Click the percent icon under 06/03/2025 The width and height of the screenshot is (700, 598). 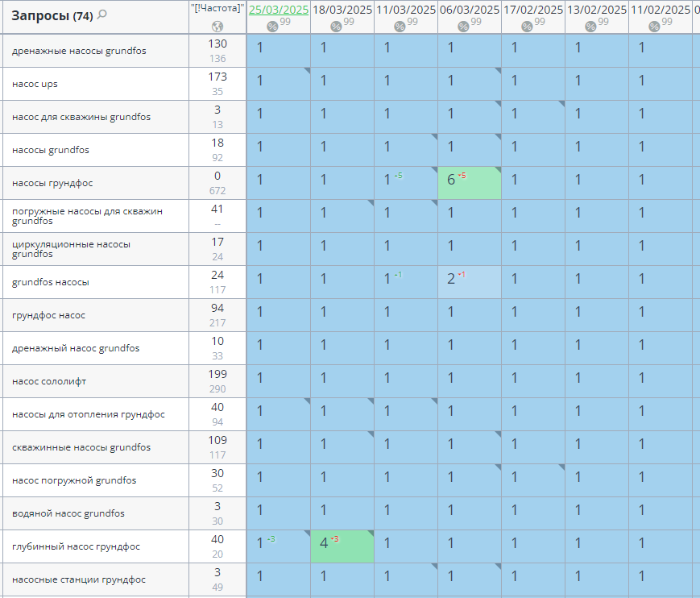(463, 27)
